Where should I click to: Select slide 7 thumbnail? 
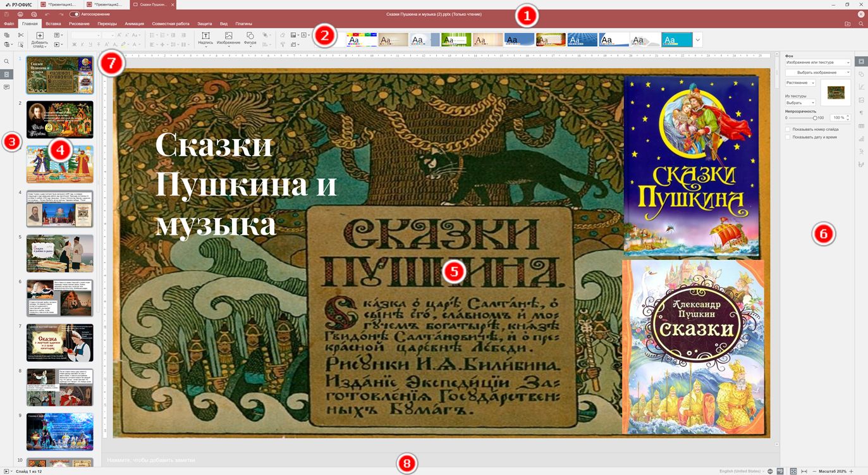[x=59, y=343]
